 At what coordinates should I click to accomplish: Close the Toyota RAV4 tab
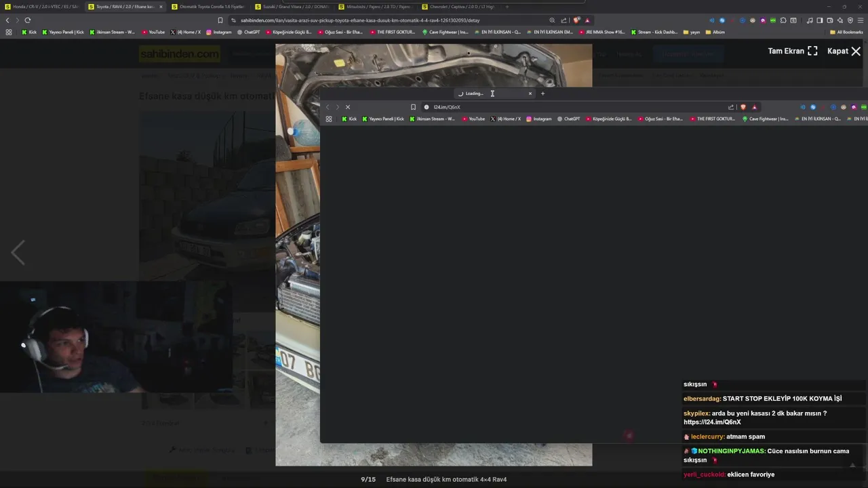pos(161,7)
